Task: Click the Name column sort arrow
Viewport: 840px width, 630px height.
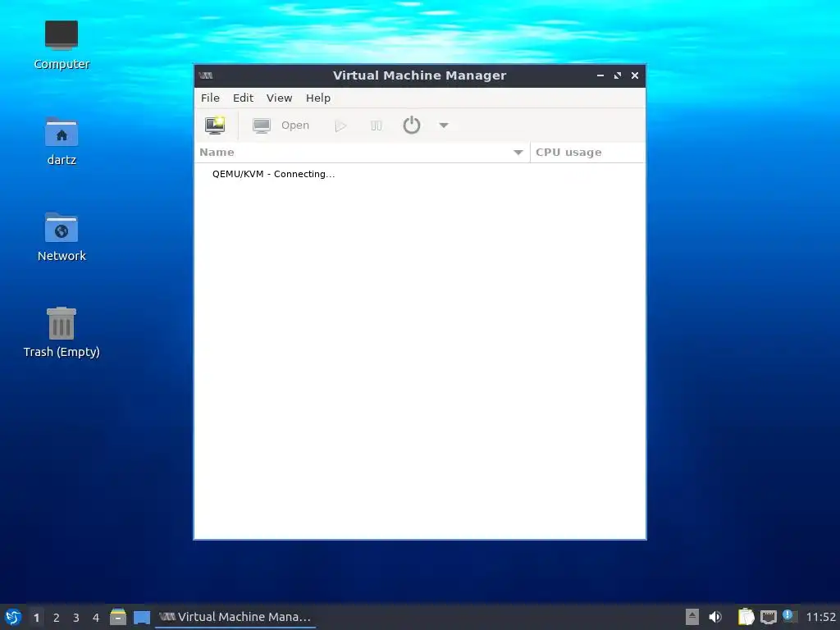Action: 518,153
